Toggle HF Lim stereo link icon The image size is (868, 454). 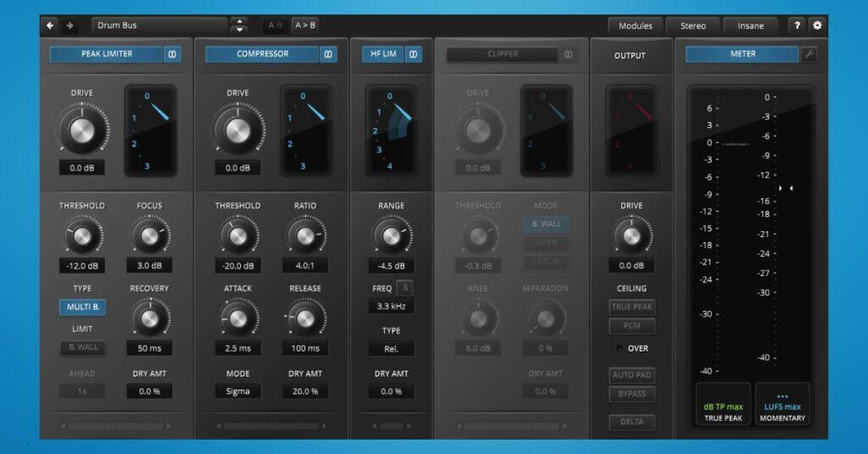click(414, 54)
